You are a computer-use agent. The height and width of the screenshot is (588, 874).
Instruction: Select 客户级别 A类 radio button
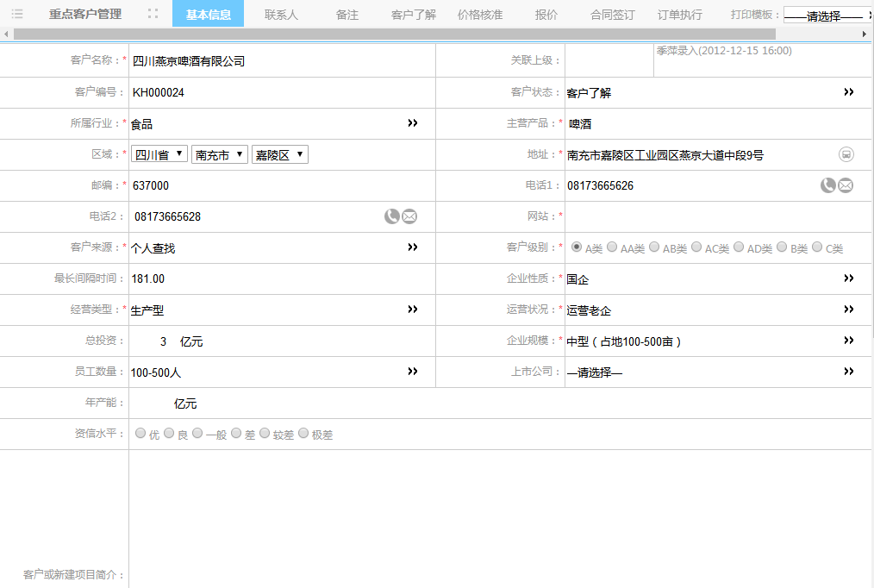click(x=577, y=247)
